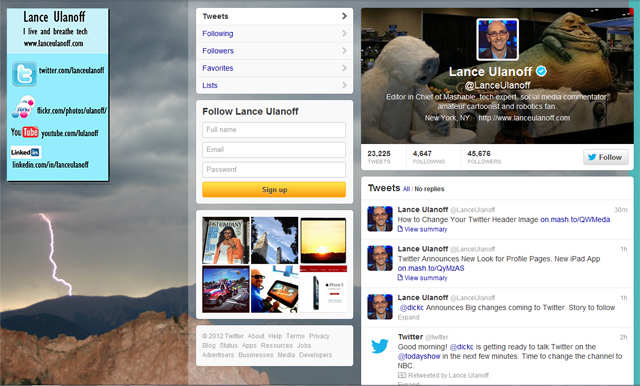
Task: Click the chevron next to Following
Action: point(344,33)
